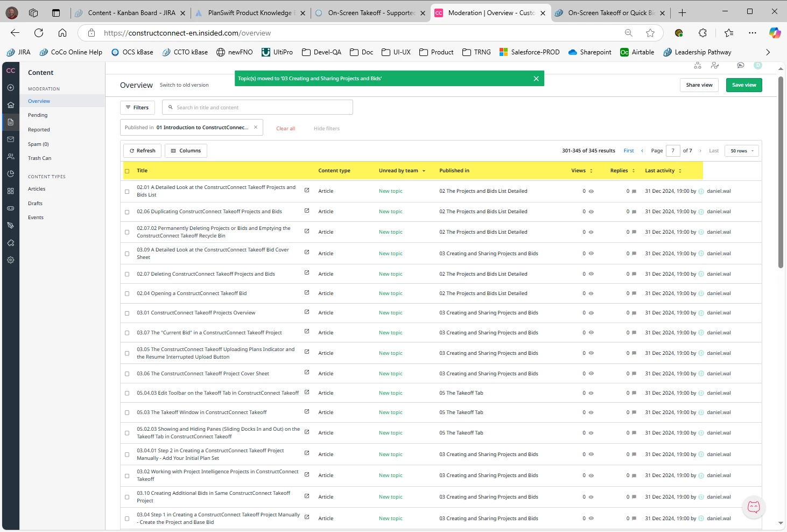Check the '02.06 Duplicating ConstructConnect Takeoff' row
Screen dimensions: 787x532
127,212
